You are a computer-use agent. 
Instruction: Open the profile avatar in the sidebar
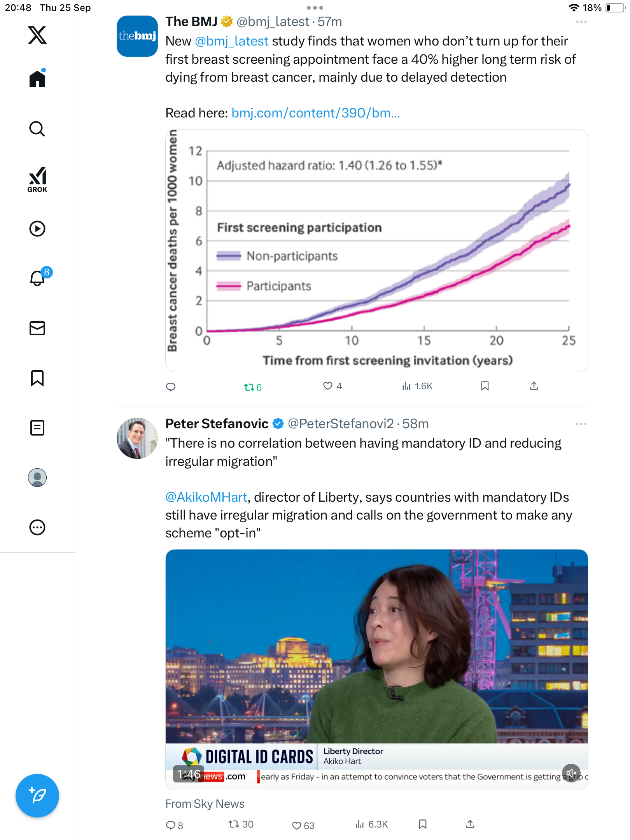(x=37, y=478)
